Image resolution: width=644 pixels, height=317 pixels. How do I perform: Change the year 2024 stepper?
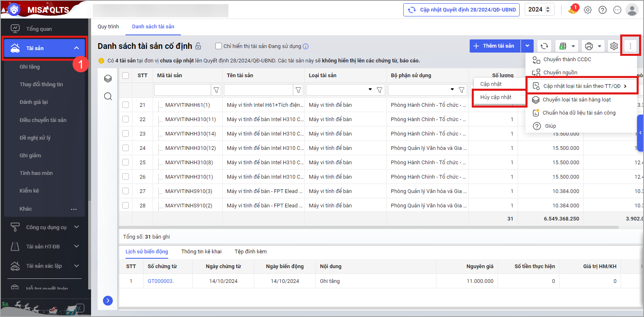pyautogui.click(x=548, y=9)
